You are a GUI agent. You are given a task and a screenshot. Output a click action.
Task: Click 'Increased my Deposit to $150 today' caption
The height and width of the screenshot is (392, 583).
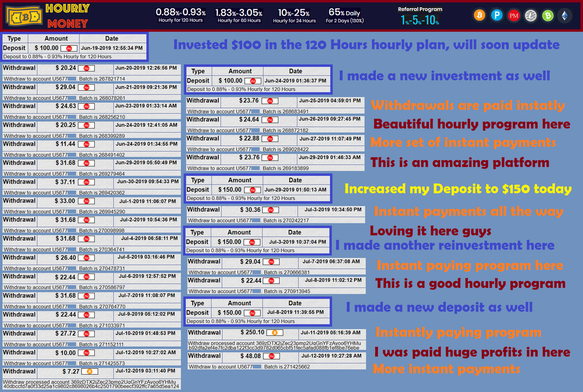point(458,189)
